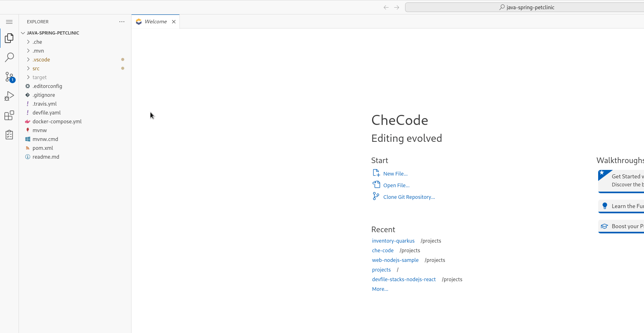Click the modified dot badge on .vscode row

click(123, 59)
